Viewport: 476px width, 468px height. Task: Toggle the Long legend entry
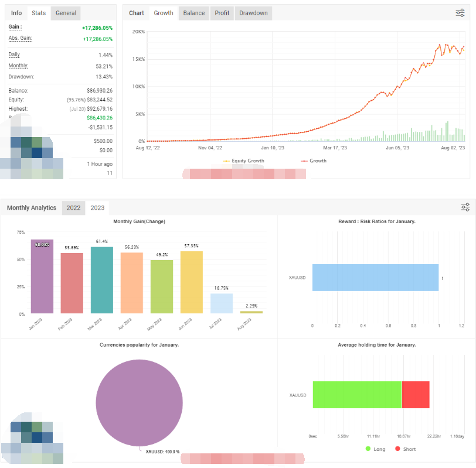tap(376, 449)
